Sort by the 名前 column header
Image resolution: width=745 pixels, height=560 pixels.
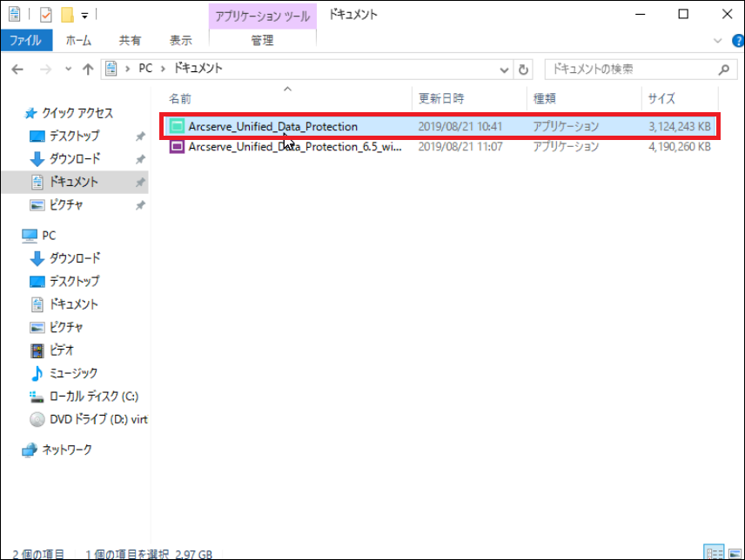click(x=180, y=99)
